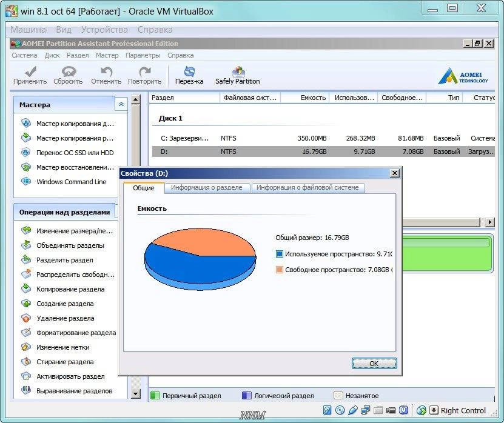
Task: Switch to Информация о разделе tab
Action: coord(207,188)
